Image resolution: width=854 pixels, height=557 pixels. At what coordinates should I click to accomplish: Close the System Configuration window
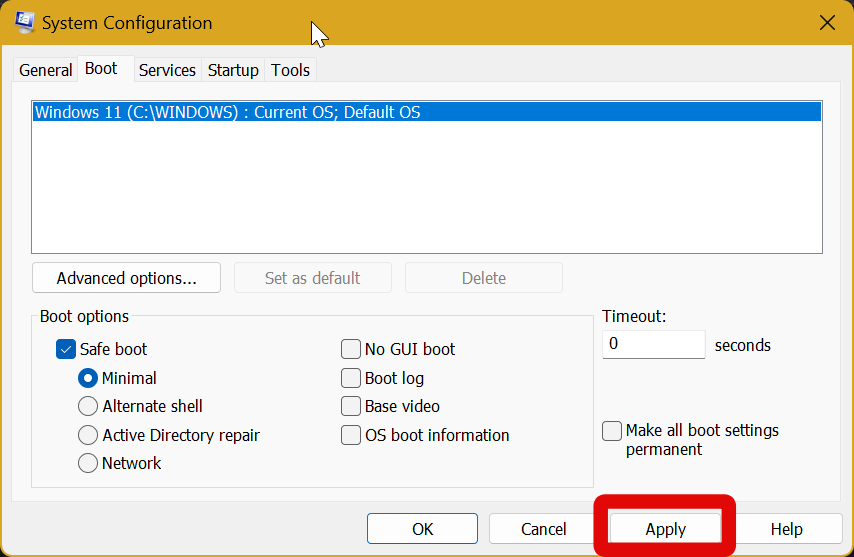827,22
